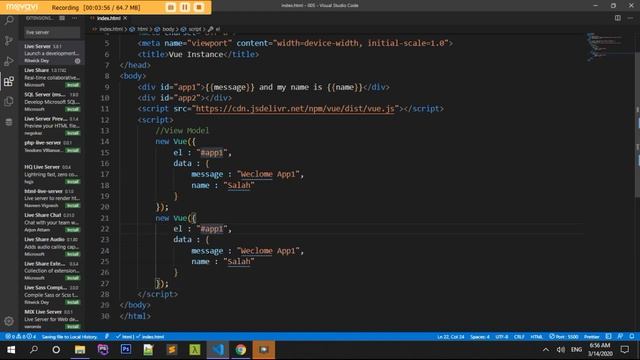Image resolution: width=640 pixels, height=360 pixels.
Task: Click line number 22 in gutter
Action: point(104,229)
